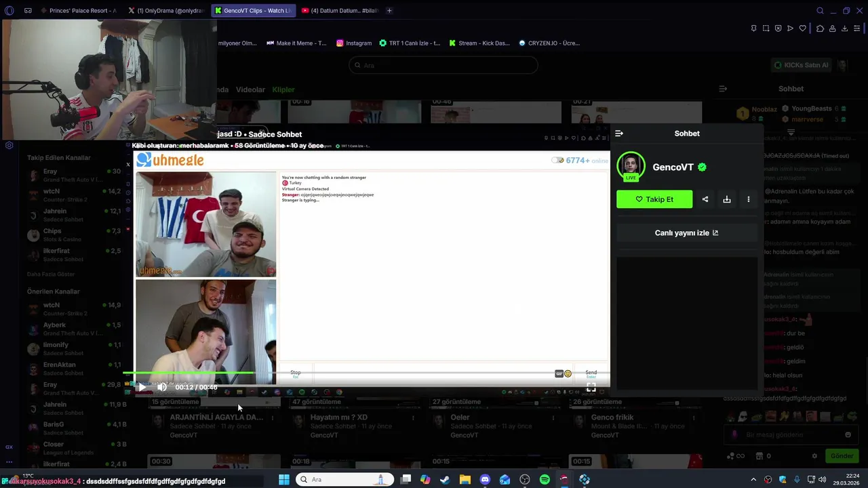Image resolution: width=868 pixels, height=488 pixels.
Task: Open the browser easy-setup sliders icon
Action: pyautogui.click(x=857, y=28)
